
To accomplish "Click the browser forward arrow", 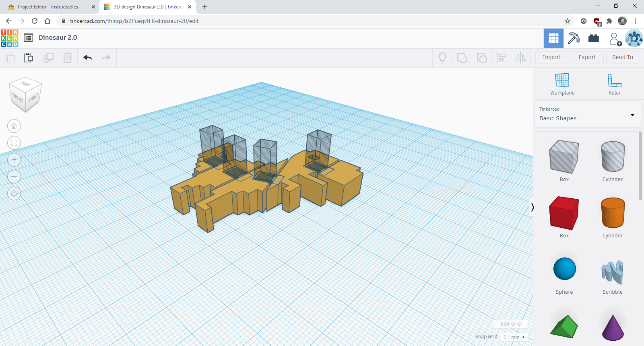I will [22, 21].
